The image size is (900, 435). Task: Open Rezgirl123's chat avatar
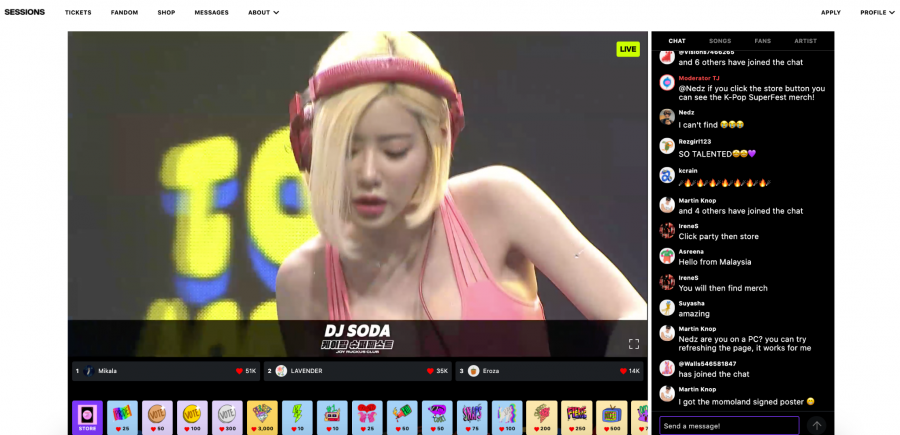[667, 146]
